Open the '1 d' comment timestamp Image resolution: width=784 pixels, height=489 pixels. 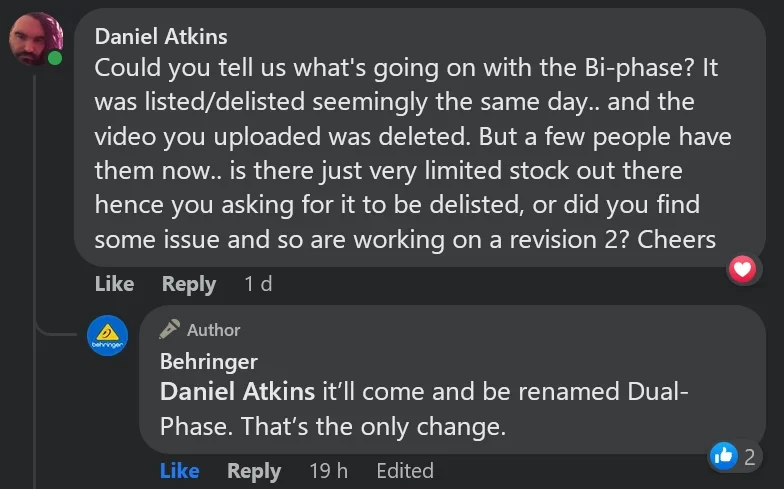click(x=258, y=284)
